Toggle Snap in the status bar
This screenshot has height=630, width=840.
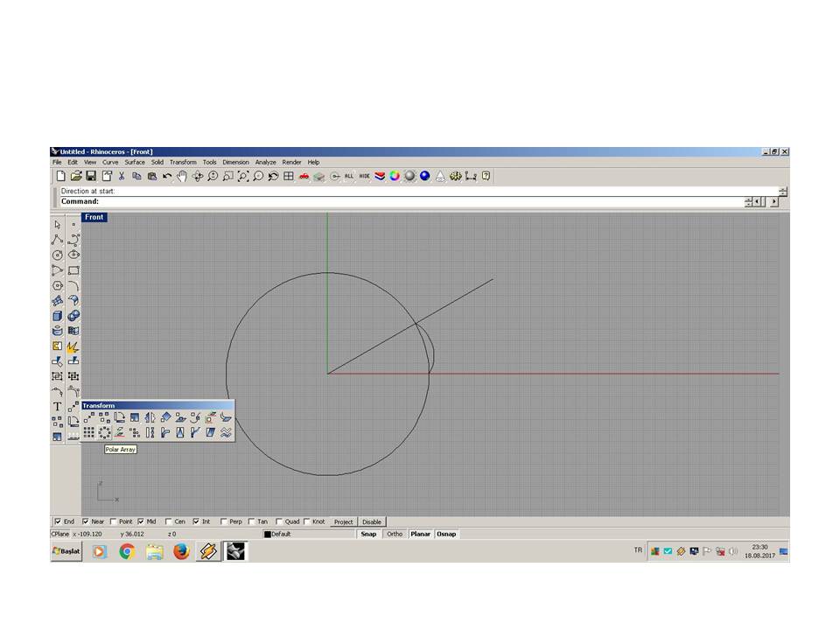point(368,534)
